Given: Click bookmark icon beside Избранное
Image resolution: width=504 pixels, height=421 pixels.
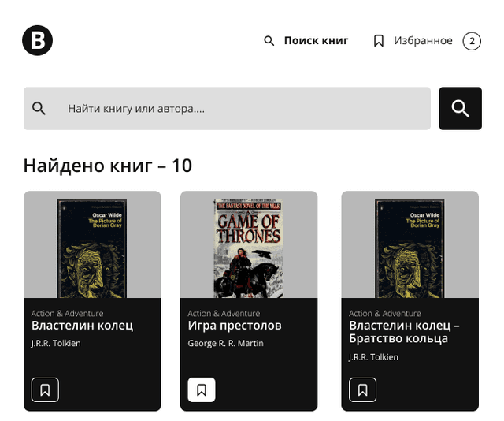Looking at the screenshot, I should click(379, 41).
